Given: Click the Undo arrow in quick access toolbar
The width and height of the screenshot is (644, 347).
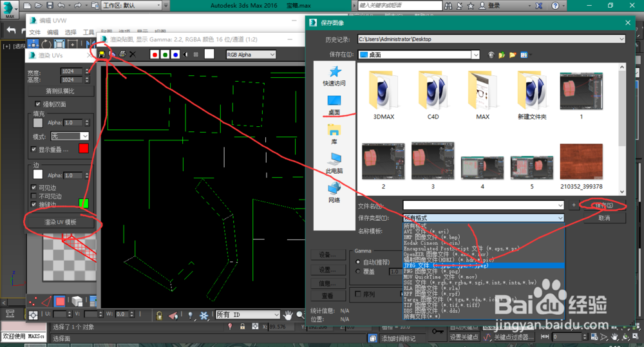Looking at the screenshot, I should pos(61,6).
